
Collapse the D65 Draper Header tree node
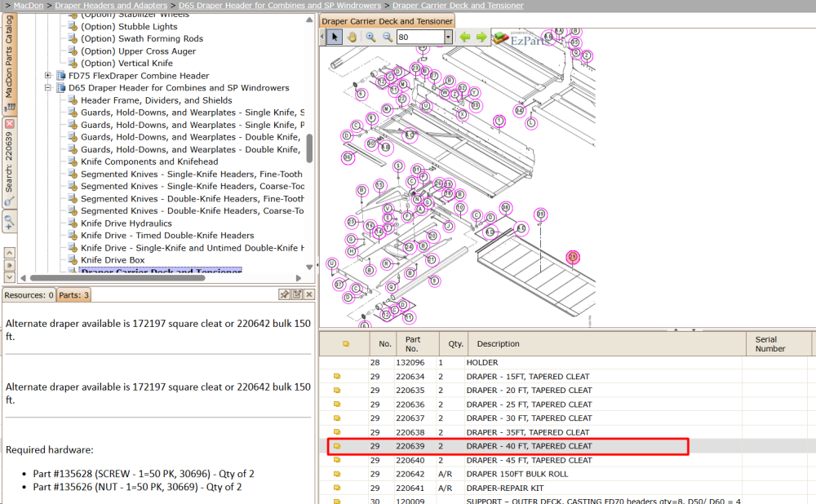pos(48,88)
